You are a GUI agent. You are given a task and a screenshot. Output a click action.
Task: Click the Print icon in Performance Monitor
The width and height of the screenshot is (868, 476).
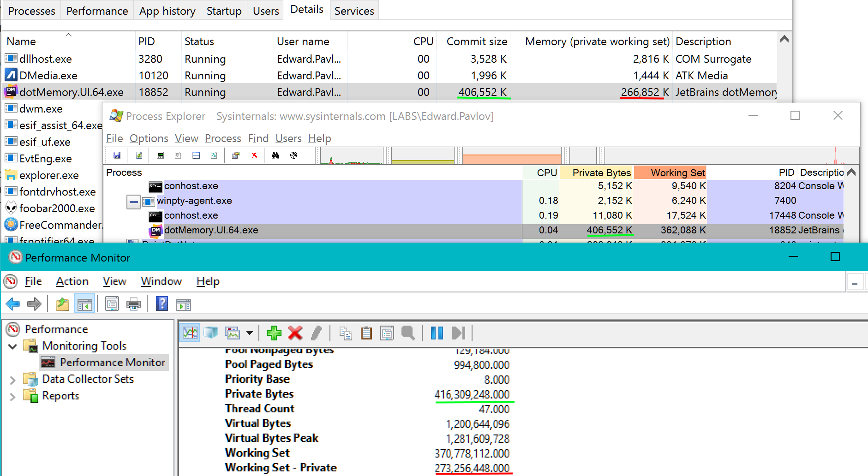tap(133, 304)
